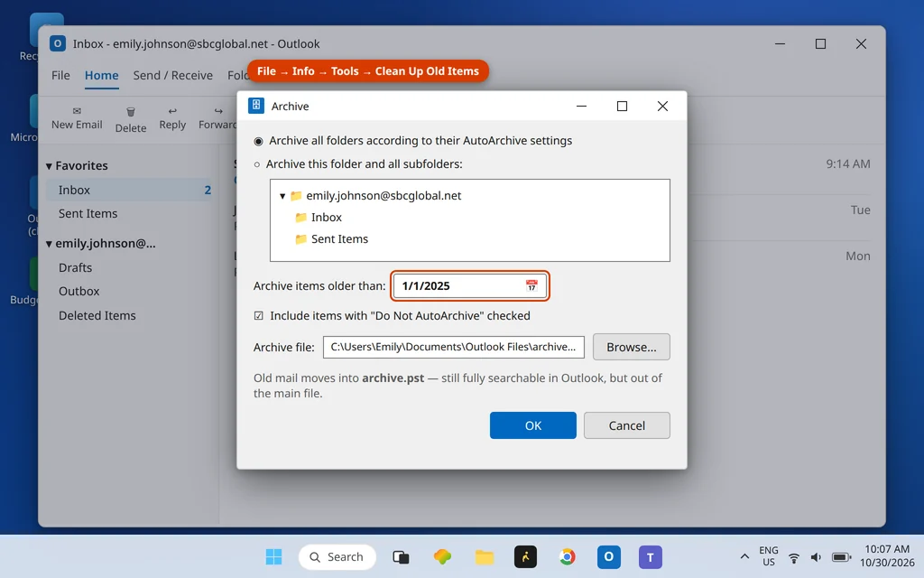
Task: Launch File Explorer from taskbar
Action: pos(485,556)
